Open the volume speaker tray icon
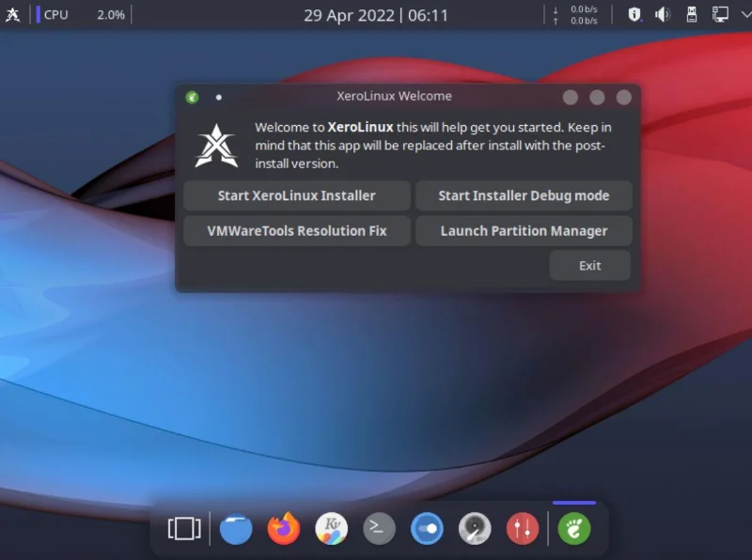 tap(663, 15)
